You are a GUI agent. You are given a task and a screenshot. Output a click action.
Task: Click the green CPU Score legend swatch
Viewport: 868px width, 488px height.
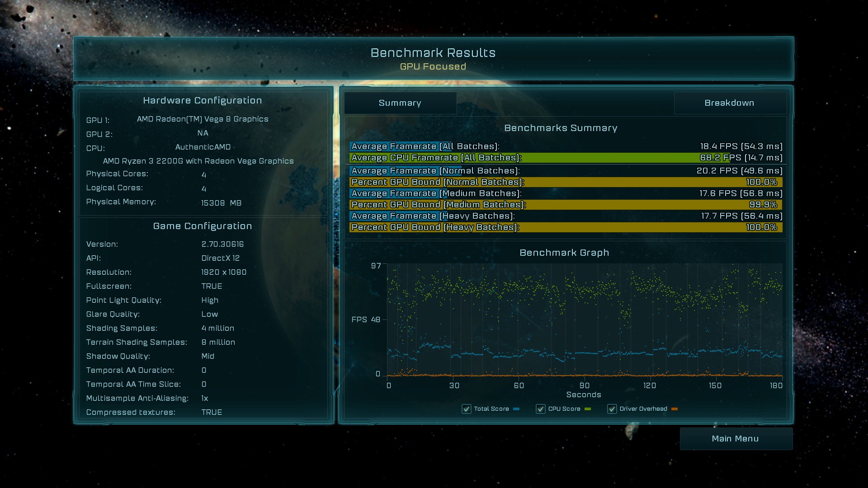[587, 409]
